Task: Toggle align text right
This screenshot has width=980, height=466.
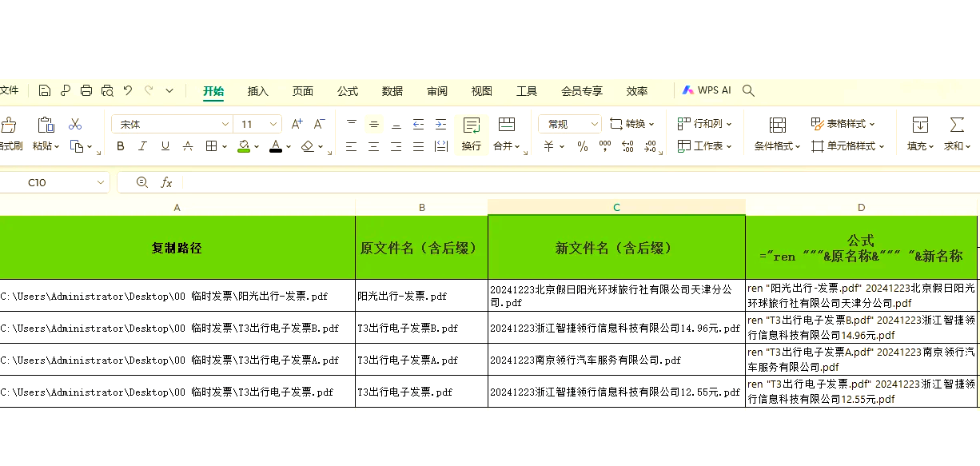Action: (396, 146)
